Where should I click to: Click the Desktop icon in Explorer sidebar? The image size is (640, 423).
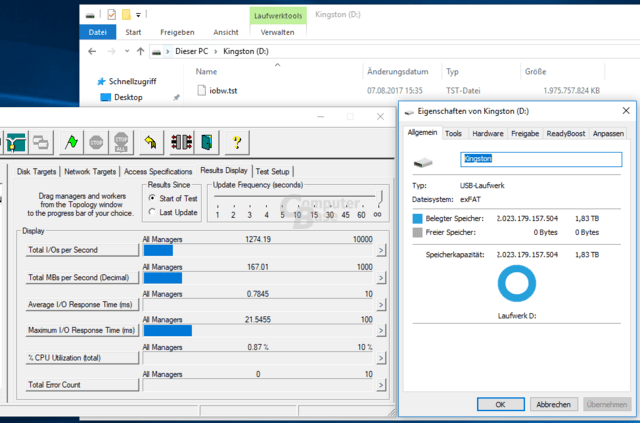click(105, 98)
